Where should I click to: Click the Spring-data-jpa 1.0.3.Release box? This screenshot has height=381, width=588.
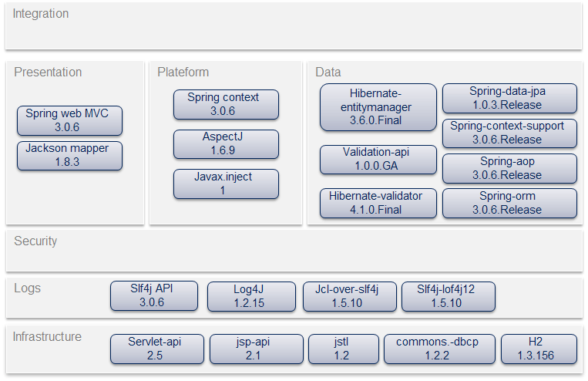[509, 98]
